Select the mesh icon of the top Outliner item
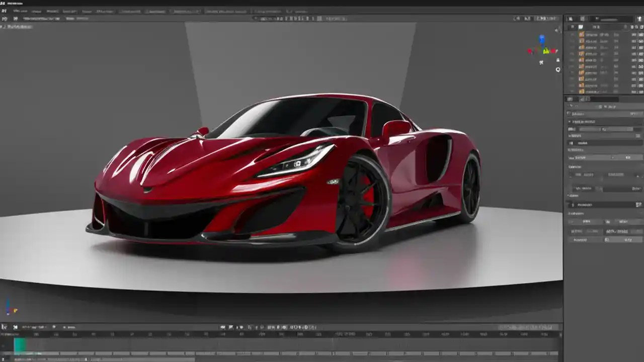Viewport: 644px width, 362px height. 581,34
